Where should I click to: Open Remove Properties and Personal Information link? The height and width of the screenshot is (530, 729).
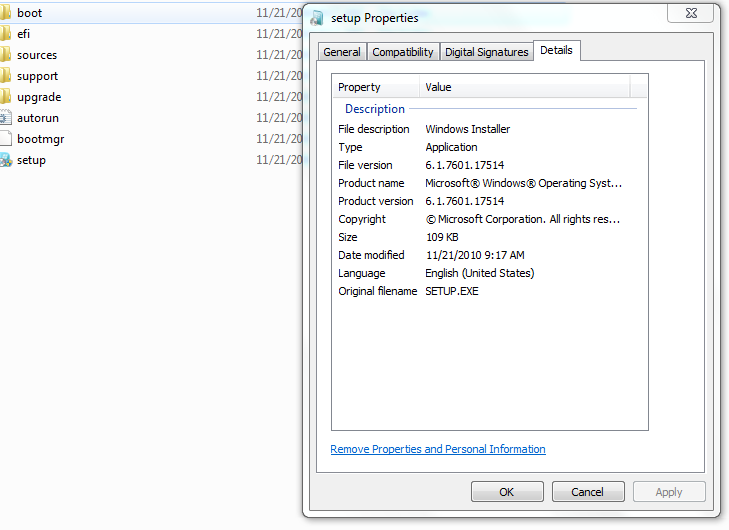click(x=438, y=449)
